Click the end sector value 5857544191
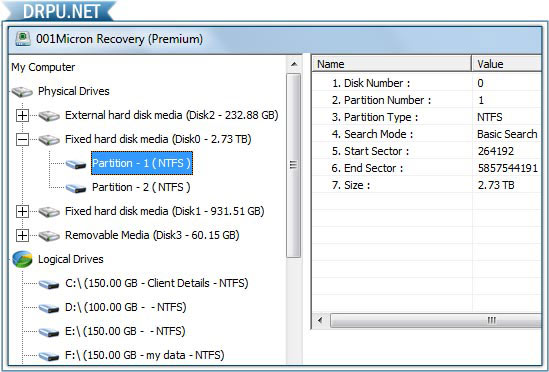 point(508,168)
